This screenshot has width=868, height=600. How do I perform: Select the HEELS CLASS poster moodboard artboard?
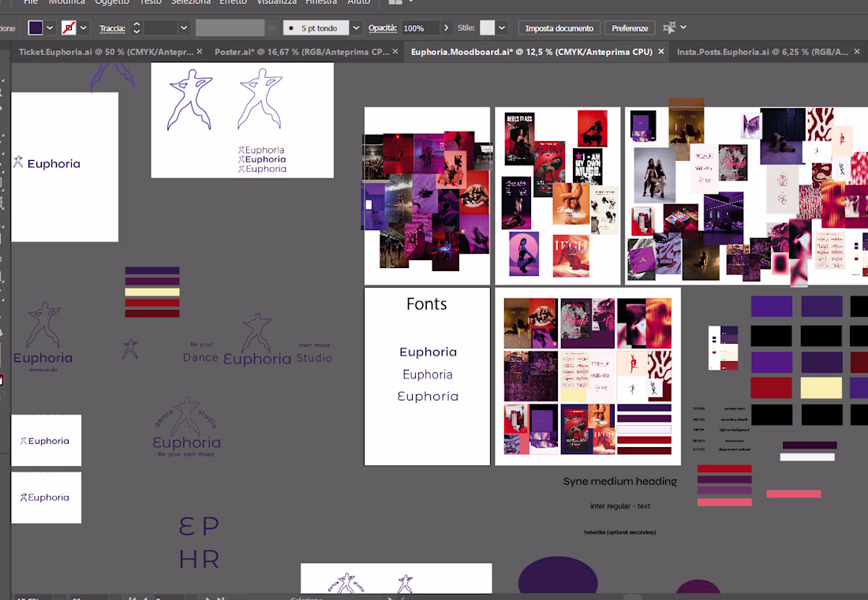(x=557, y=196)
